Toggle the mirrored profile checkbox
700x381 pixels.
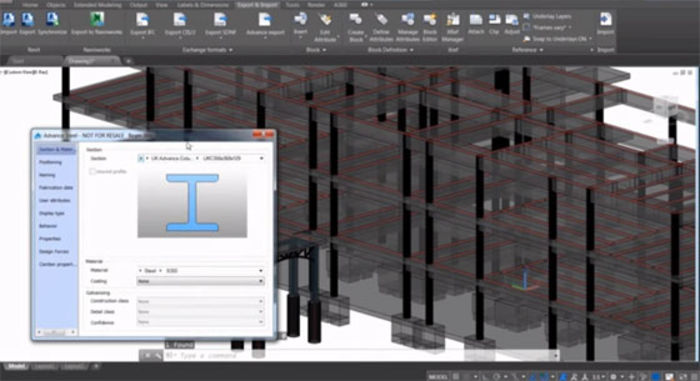(x=92, y=172)
